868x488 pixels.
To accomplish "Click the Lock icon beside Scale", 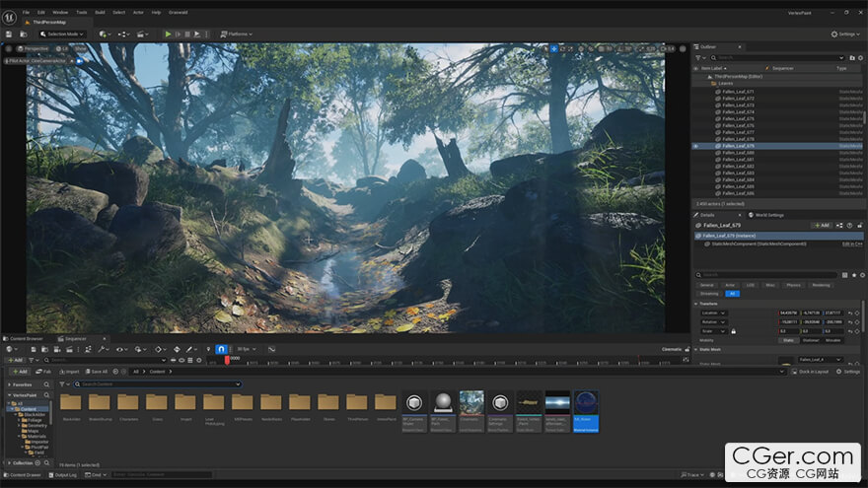I will pos(733,331).
